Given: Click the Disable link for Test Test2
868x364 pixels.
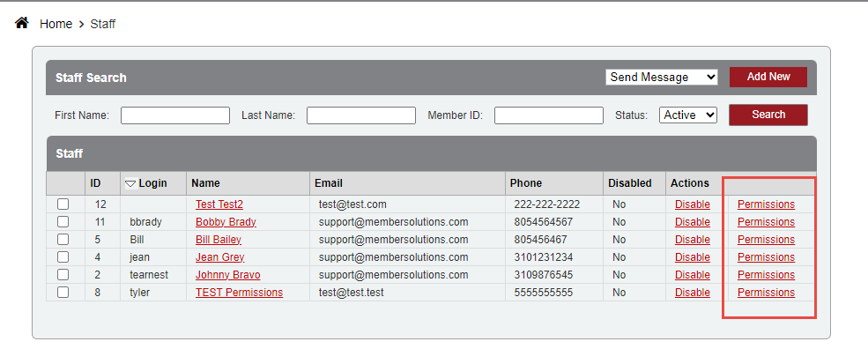Looking at the screenshot, I should pyautogui.click(x=692, y=204).
